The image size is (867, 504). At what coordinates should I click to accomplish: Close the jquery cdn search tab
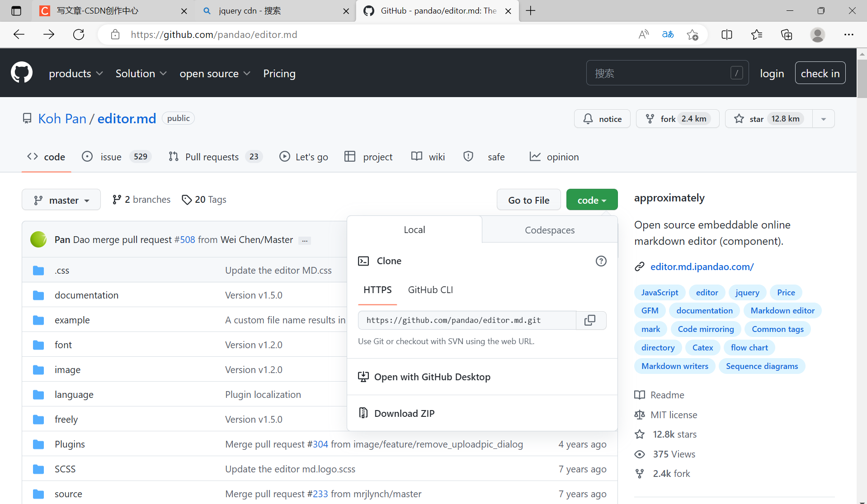346,11
